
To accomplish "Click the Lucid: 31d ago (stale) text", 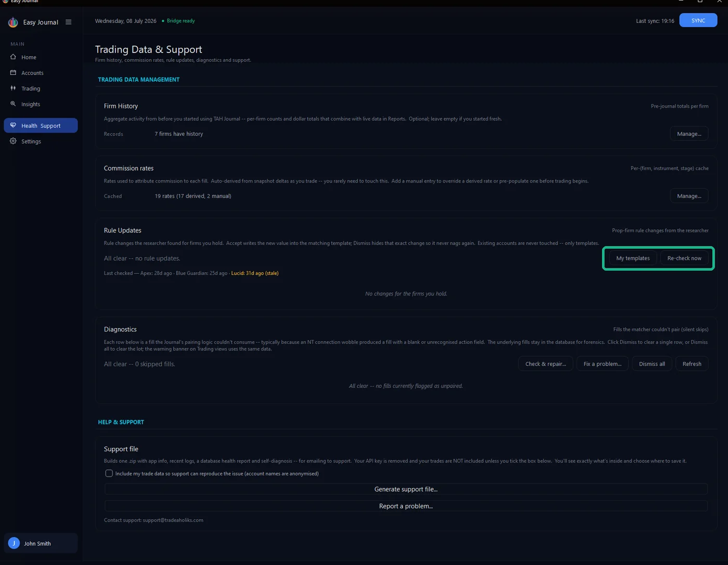I will click(255, 273).
